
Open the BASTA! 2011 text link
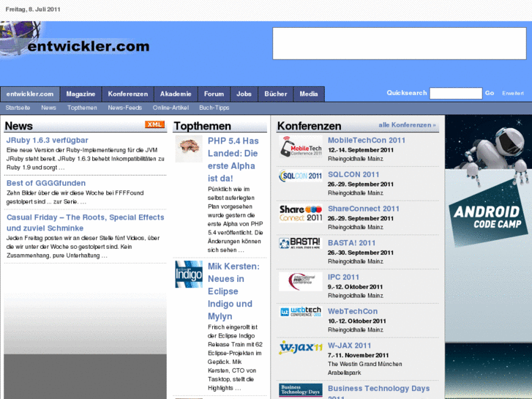coord(351,243)
